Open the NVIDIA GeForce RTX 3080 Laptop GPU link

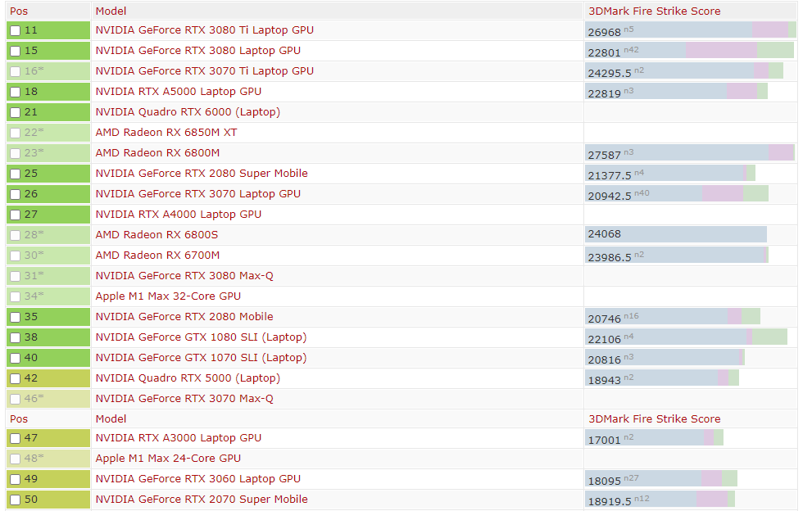point(197,50)
